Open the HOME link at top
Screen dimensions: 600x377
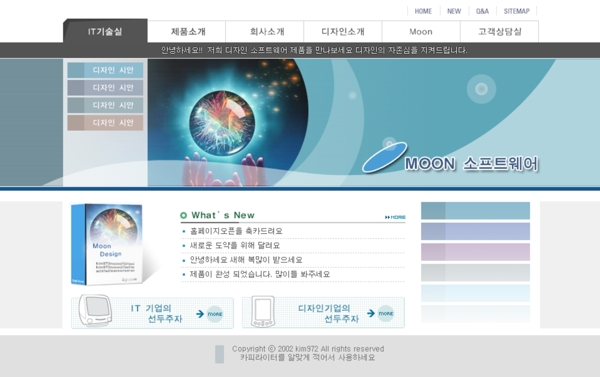tap(423, 11)
